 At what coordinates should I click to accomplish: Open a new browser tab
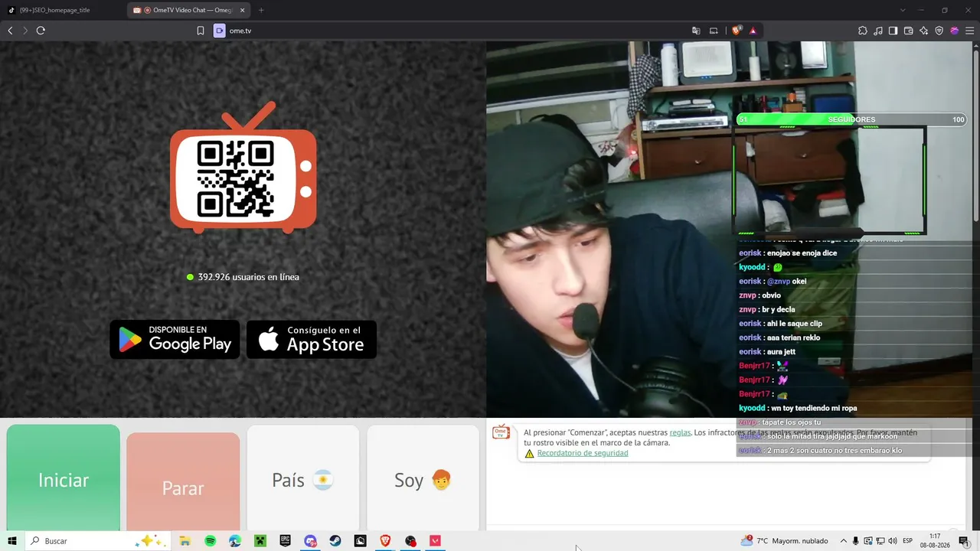tap(261, 10)
